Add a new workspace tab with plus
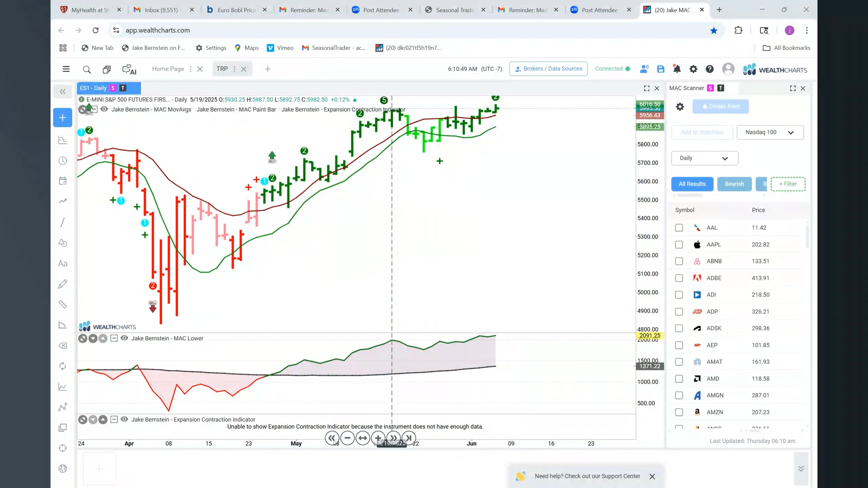This screenshot has width=868, height=488. pyautogui.click(x=268, y=69)
